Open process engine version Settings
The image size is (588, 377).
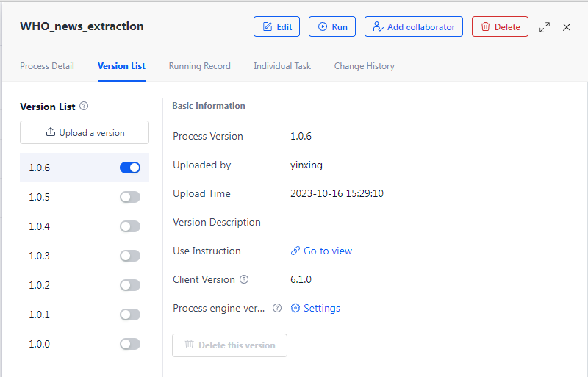315,308
